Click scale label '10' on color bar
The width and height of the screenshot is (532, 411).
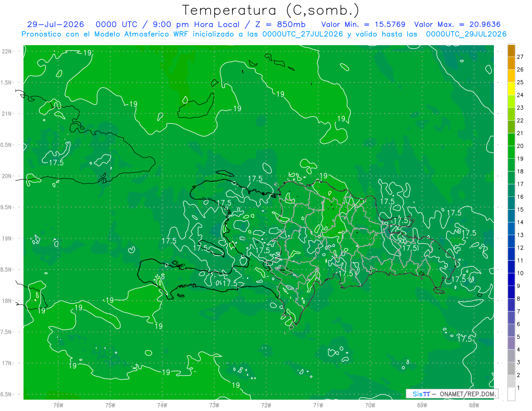click(520, 273)
